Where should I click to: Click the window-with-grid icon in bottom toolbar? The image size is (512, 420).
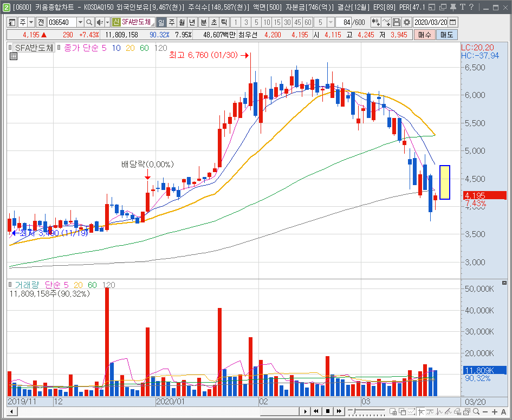393,412
